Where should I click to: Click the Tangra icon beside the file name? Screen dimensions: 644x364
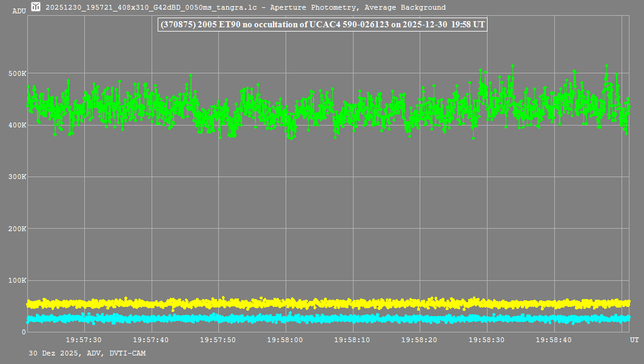point(36,7)
